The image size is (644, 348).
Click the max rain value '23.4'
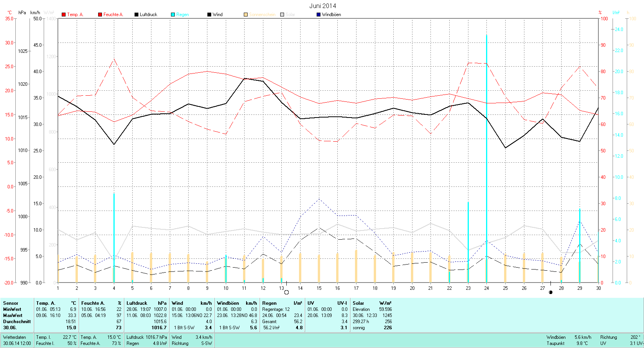point(298,315)
